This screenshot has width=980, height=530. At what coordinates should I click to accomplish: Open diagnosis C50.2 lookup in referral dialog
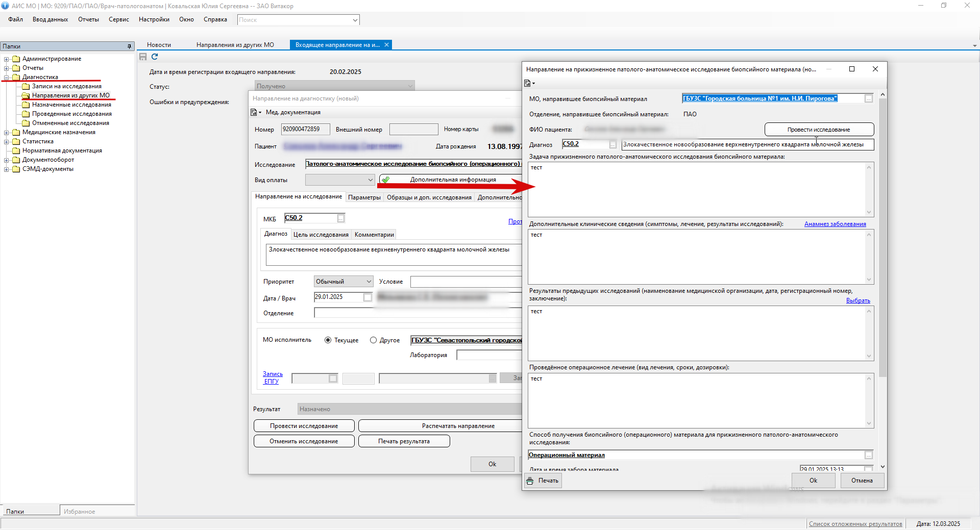pyautogui.click(x=613, y=144)
